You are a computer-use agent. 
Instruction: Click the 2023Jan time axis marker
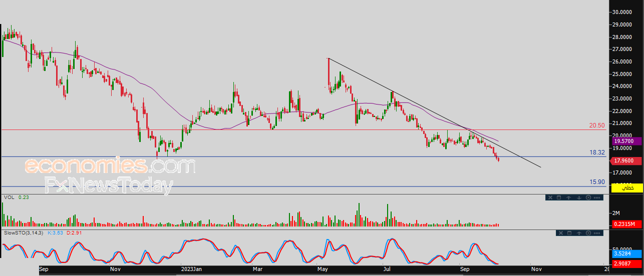coord(191,269)
